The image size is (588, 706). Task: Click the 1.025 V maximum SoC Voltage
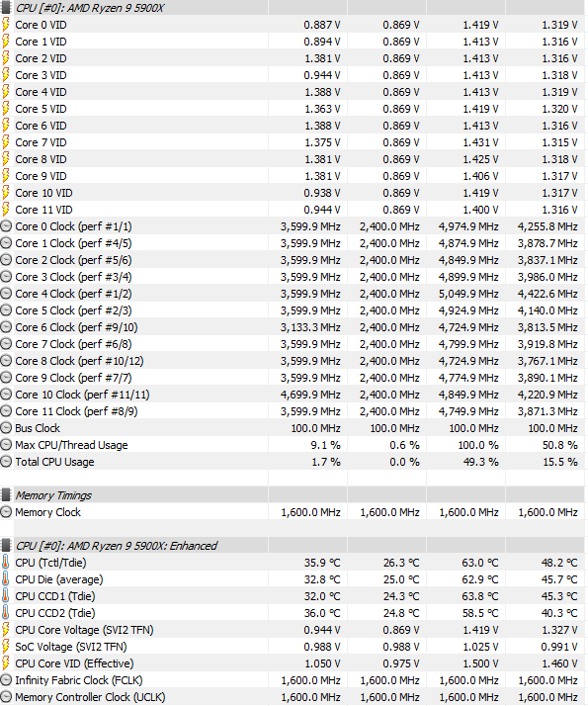pos(480,647)
